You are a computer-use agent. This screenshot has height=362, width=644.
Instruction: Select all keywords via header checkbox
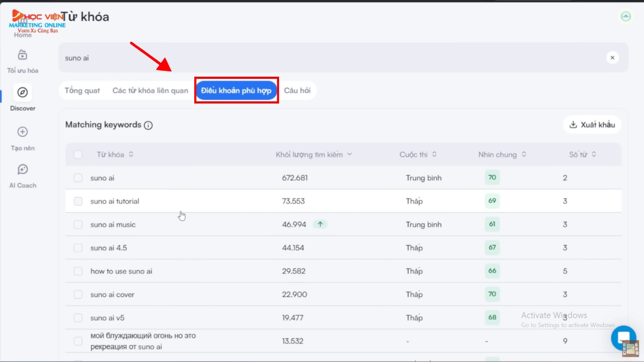(78, 154)
